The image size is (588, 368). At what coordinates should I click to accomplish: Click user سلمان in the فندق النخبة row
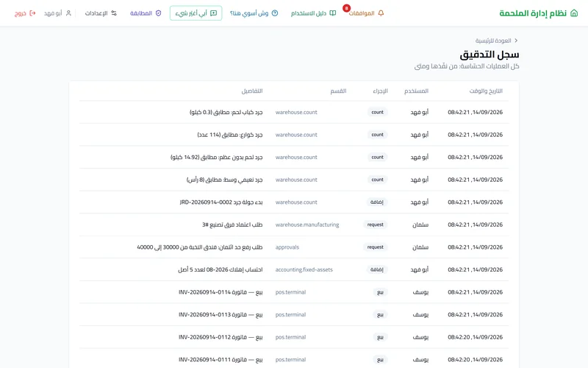point(420,247)
